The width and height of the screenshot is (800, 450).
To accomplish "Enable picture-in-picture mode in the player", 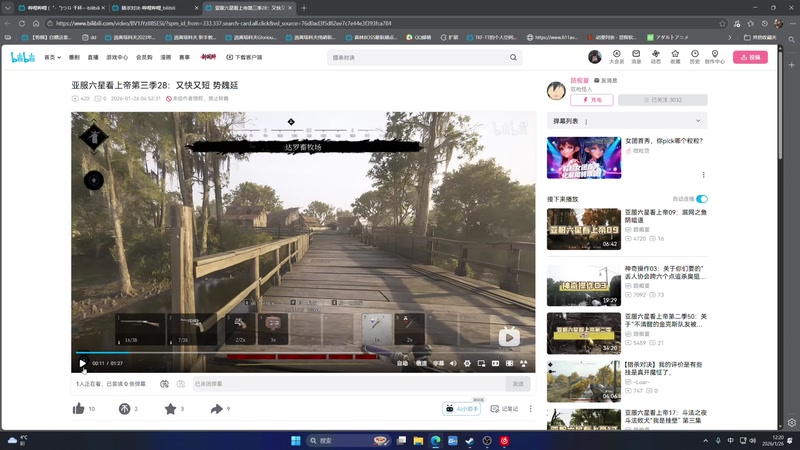I will coord(481,363).
